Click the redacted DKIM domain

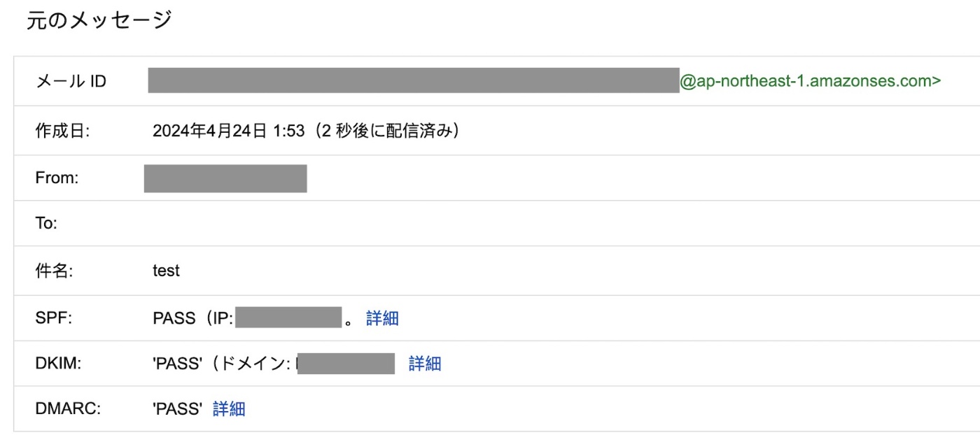[346, 364]
